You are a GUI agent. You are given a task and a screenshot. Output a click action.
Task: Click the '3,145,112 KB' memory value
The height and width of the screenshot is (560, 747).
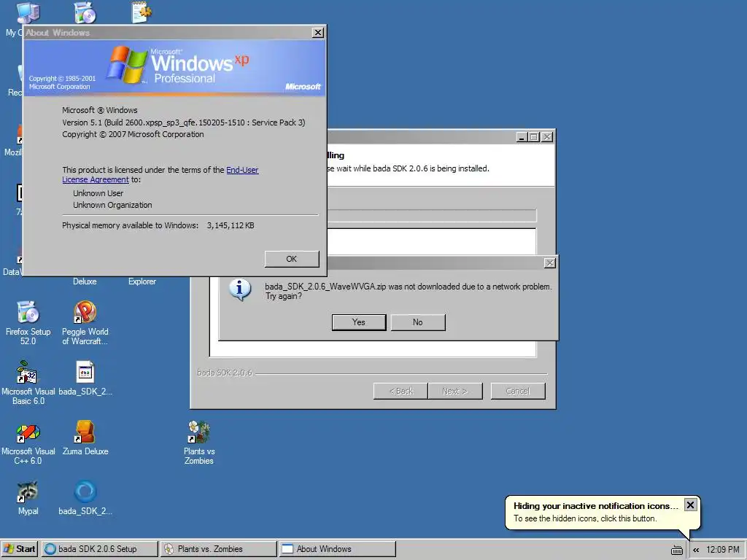(231, 226)
